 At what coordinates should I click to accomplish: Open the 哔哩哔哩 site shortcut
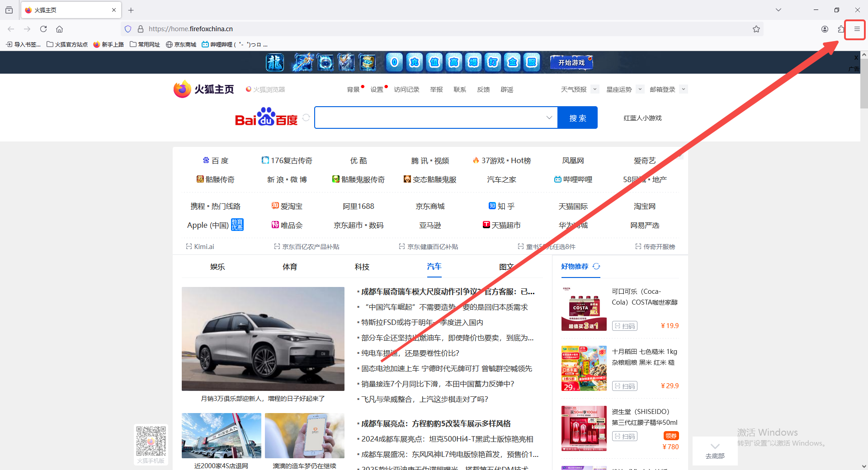573,179
